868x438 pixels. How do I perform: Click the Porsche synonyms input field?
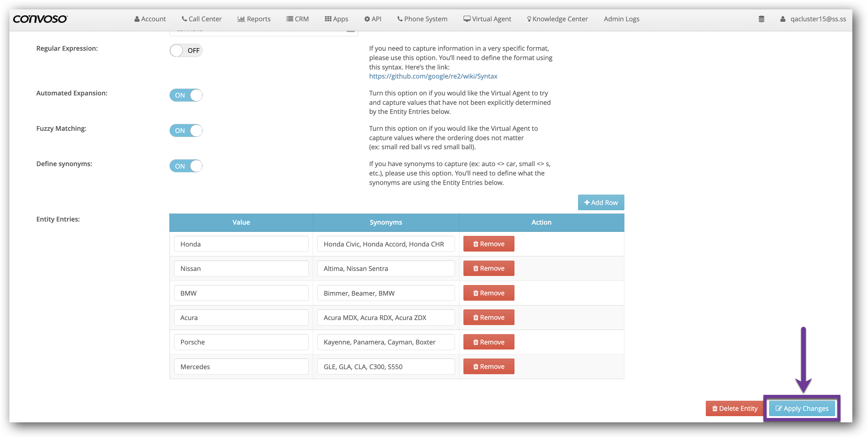385,342
